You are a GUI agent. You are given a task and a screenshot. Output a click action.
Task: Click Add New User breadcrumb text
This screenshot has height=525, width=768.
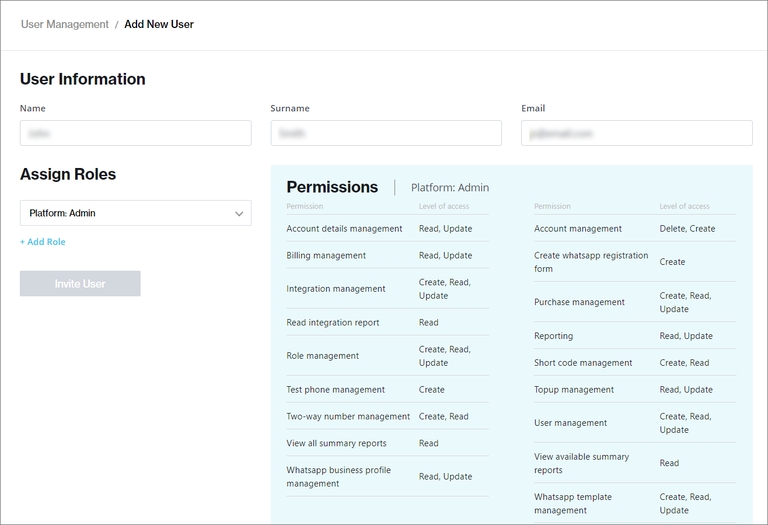(x=159, y=24)
